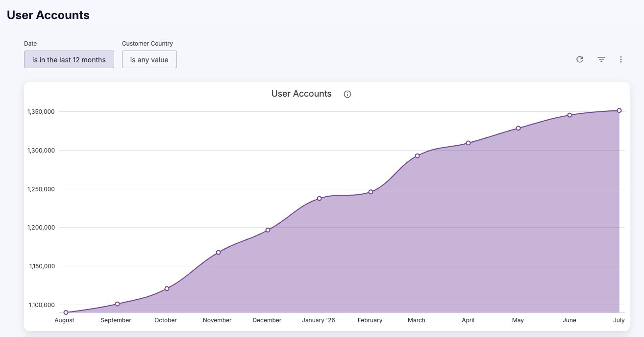Screen dimensions: 644x337
Task: Select the January '26 data point
Action: (x=319, y=198)
